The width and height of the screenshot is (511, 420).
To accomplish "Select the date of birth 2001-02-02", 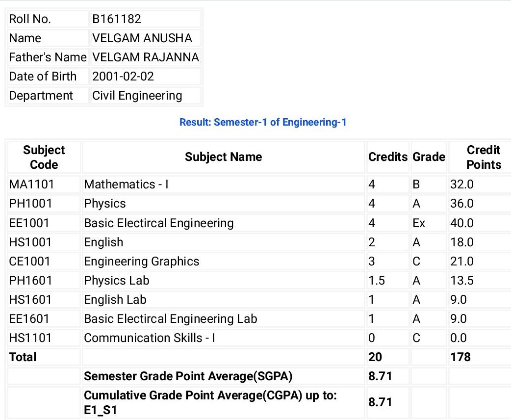I will click(123, 77).
